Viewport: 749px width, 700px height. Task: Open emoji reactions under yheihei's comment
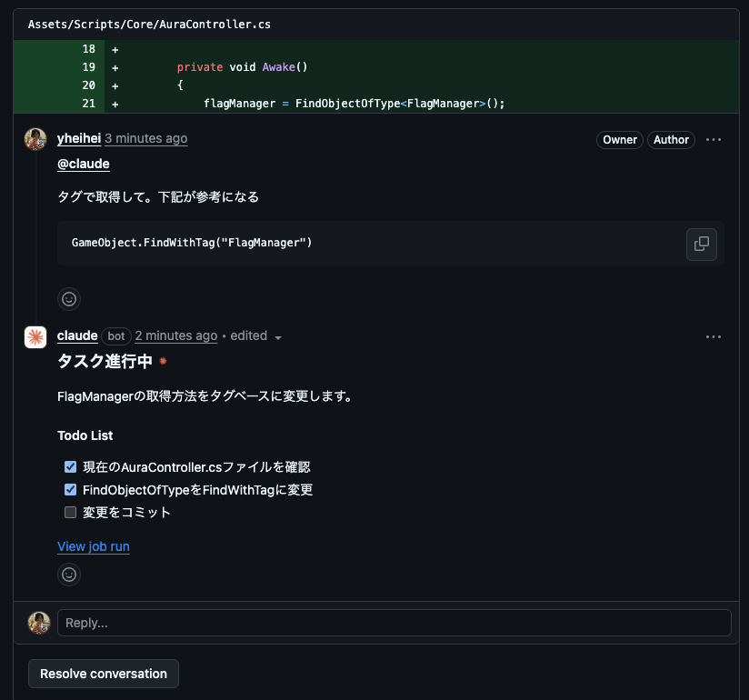[x=69, y=298]
